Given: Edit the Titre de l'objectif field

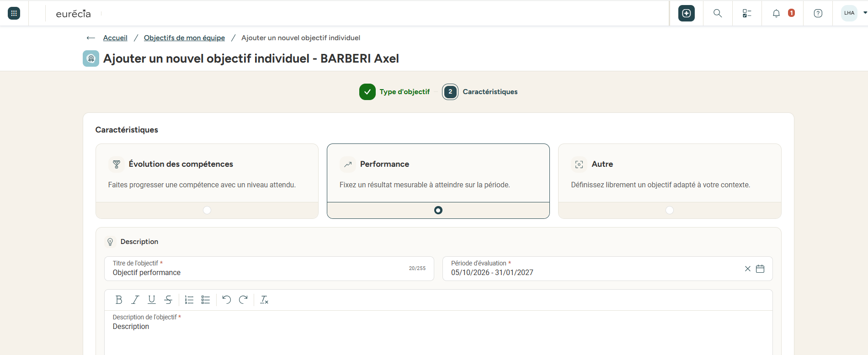Looking at the screenshot, I should tap(269, 269).
